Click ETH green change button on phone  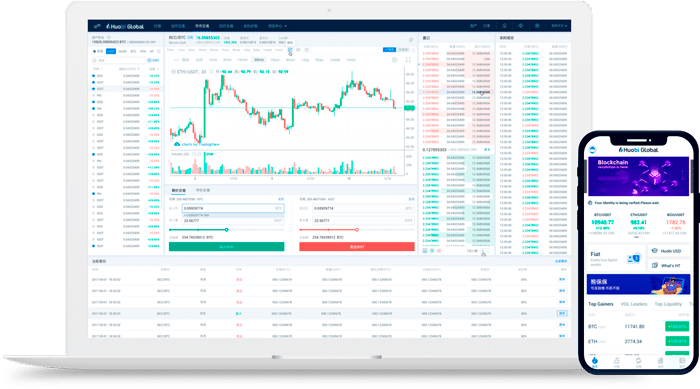click(x=677, y=341)
